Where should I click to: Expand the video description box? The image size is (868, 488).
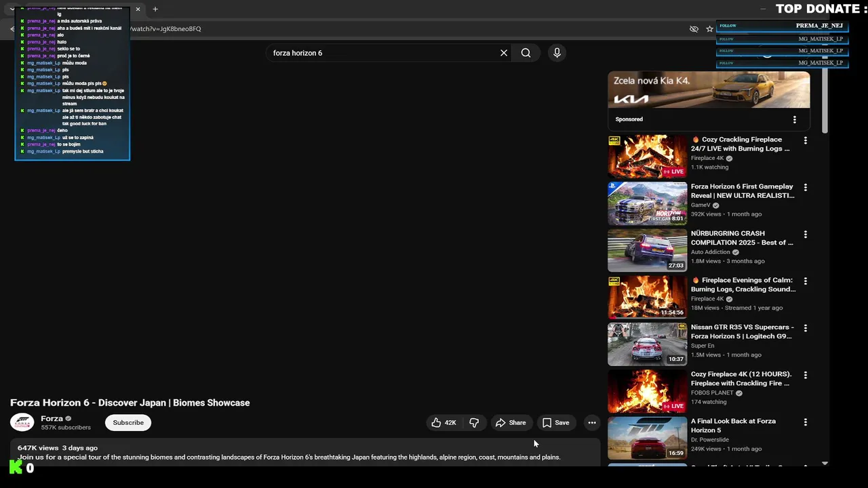tap(305, 452)
